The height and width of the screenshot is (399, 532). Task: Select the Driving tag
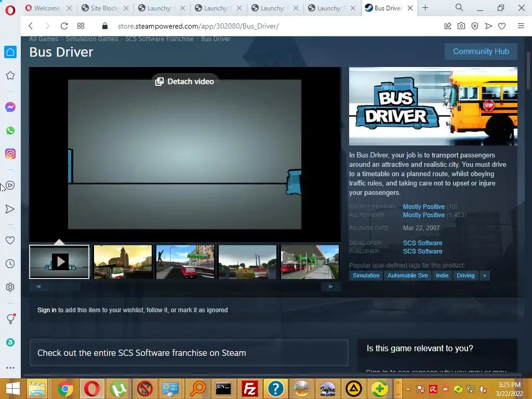pyautogui.click(x=465, y=275)
